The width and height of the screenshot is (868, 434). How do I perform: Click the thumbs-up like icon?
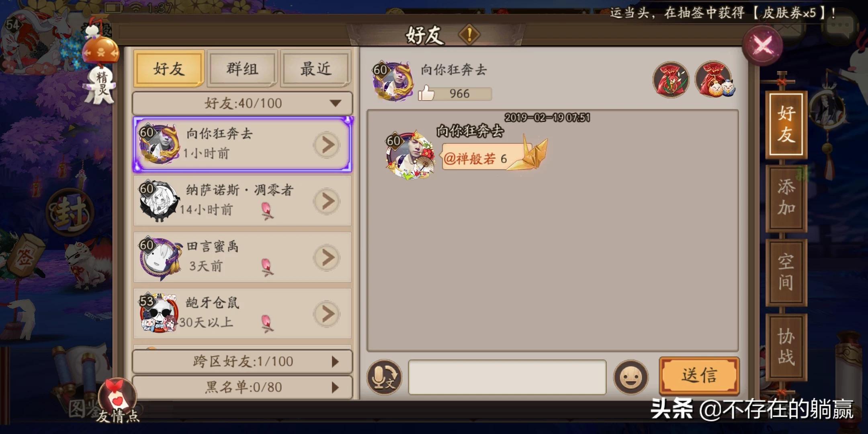tap(426, 93)
